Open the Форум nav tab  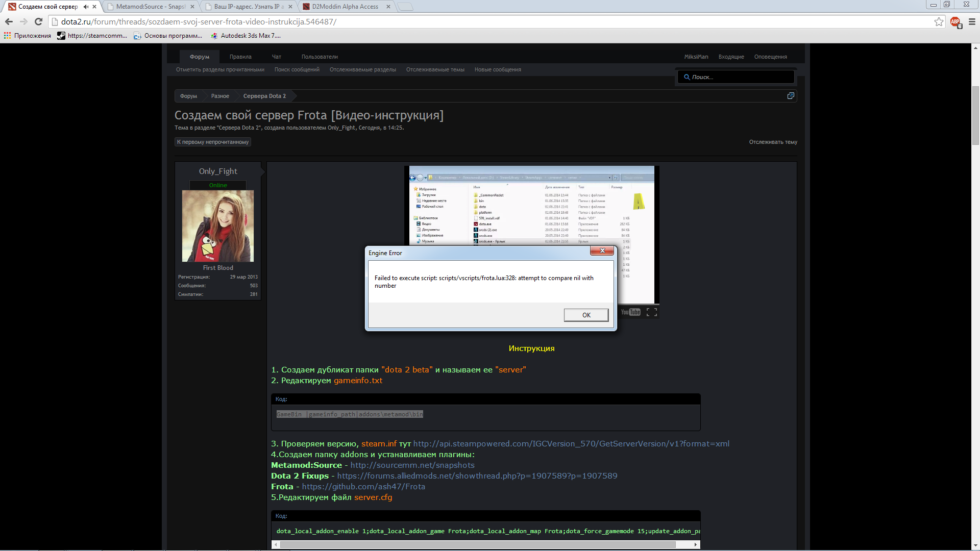(200, 57)
